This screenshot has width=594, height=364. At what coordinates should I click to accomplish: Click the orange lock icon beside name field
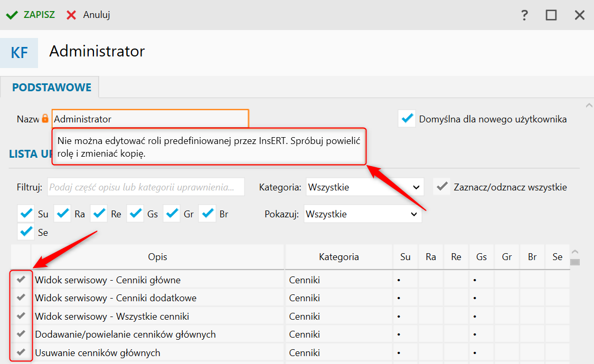(45, 119)
